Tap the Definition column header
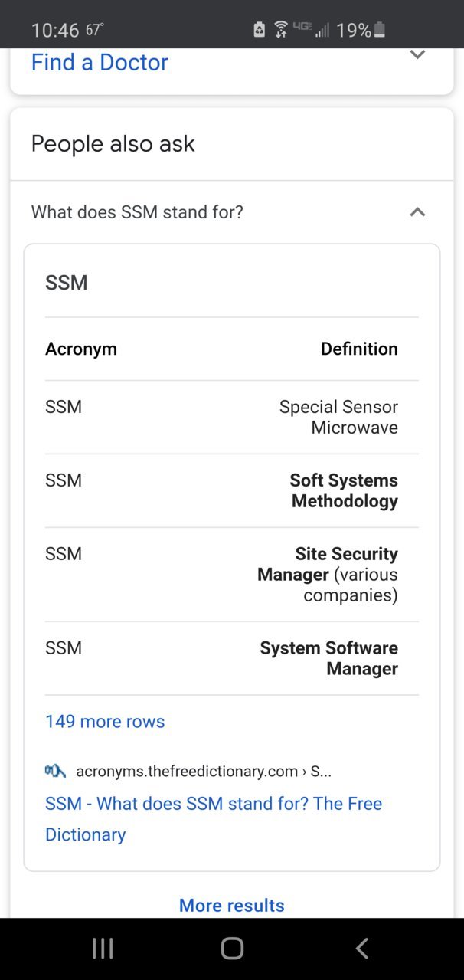 (x=359, y=349)
